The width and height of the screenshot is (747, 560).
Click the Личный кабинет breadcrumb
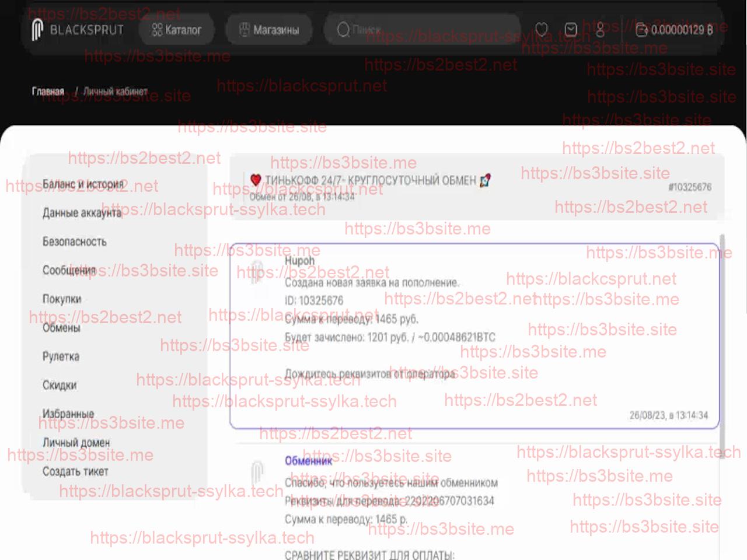(115, 92)
